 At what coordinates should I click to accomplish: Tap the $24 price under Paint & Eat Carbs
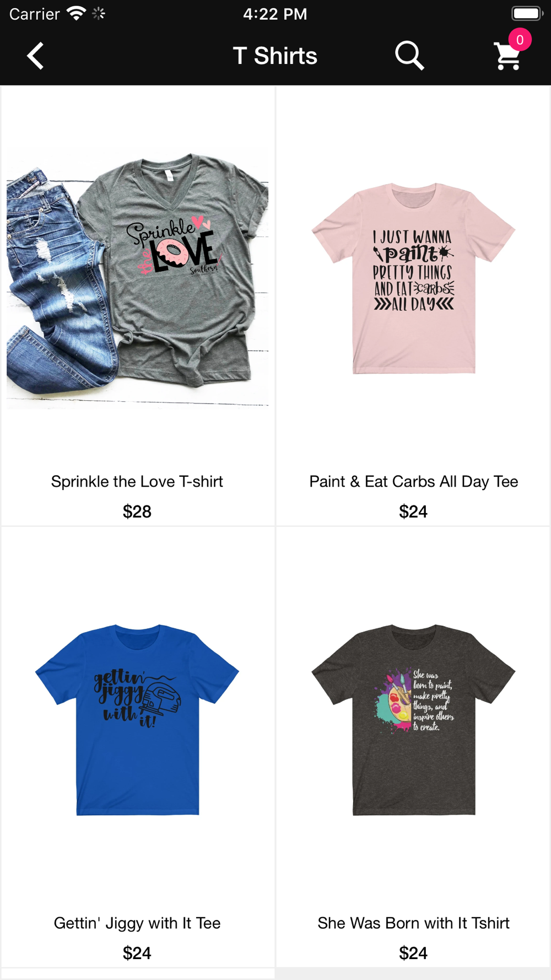(413, 511)
